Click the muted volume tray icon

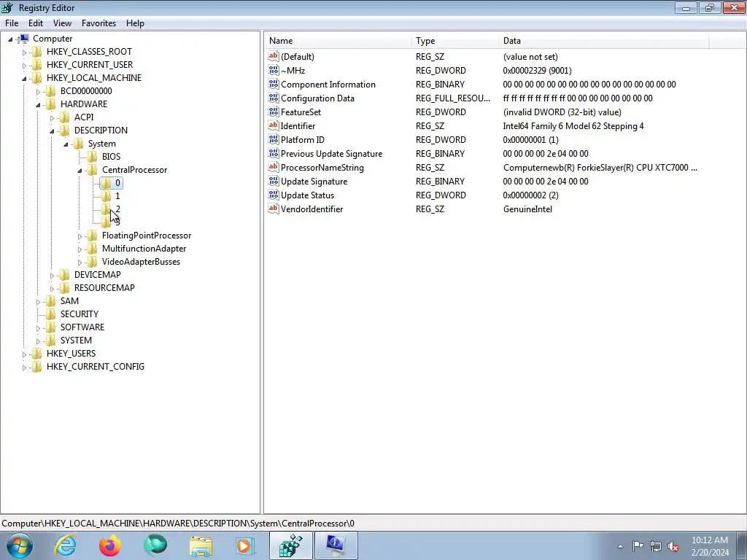pyautogui.click(x=673, y=546)
